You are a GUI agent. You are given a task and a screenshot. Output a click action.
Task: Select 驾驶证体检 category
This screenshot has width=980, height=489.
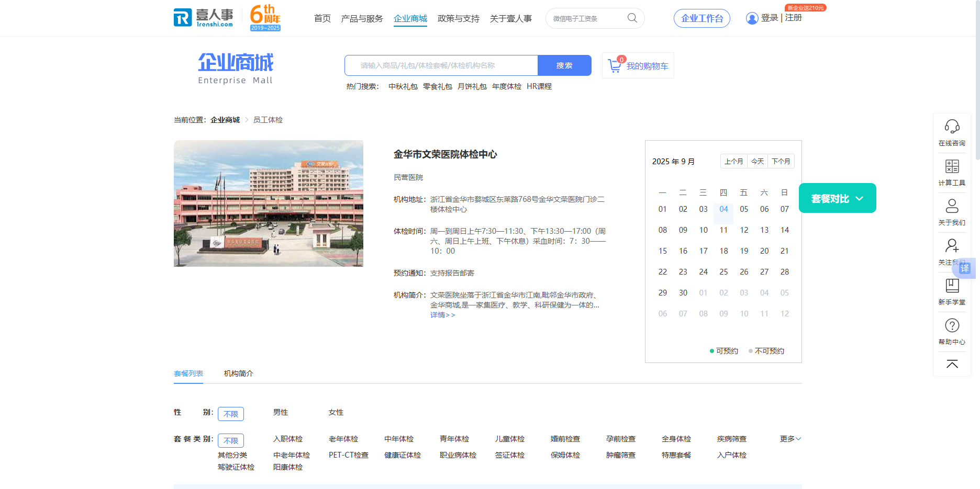pyautogui.click(x=236, y=467)
